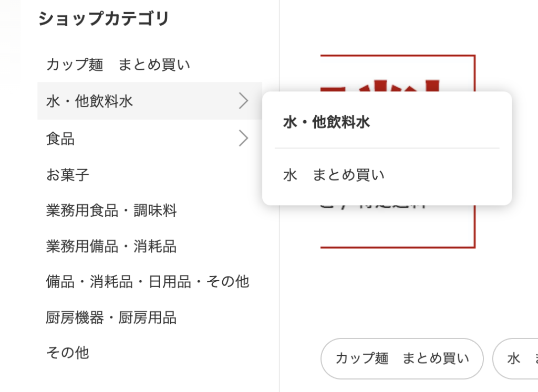
Task: Click the ショップカテゴリ heading
Action: pyautogui.click(x=103, y=17)
